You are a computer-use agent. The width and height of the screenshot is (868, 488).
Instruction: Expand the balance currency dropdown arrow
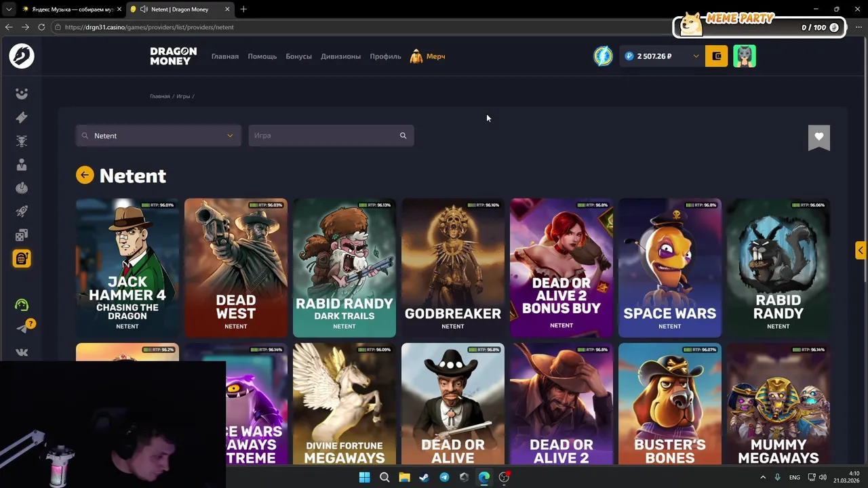point(696,56)
